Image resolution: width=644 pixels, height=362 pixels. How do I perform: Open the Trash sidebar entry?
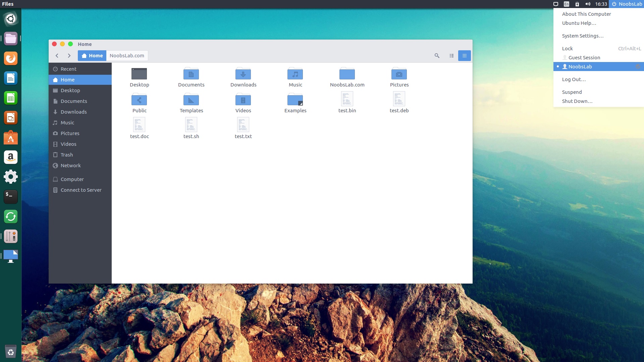click(67, 155)
